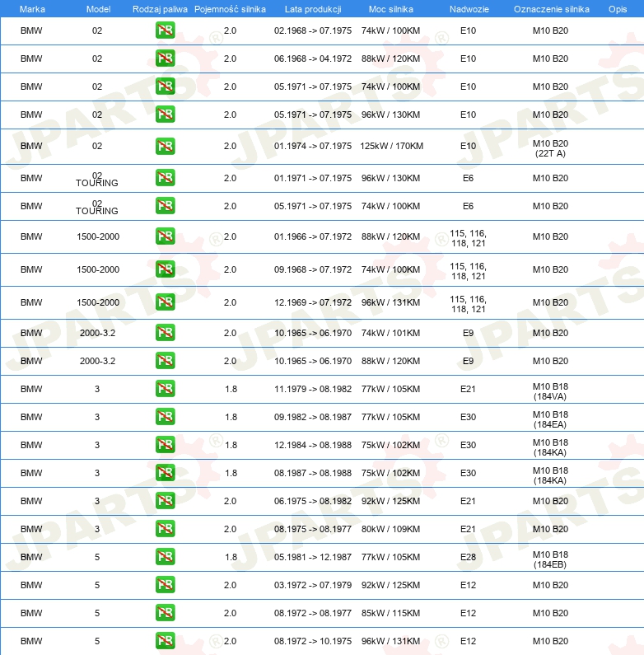This screenshot has width=644, height=655.
Task: Click the E9 body cell in the 74kW / 101KM row
Action: pyautogui.click(x=468, y=333)
